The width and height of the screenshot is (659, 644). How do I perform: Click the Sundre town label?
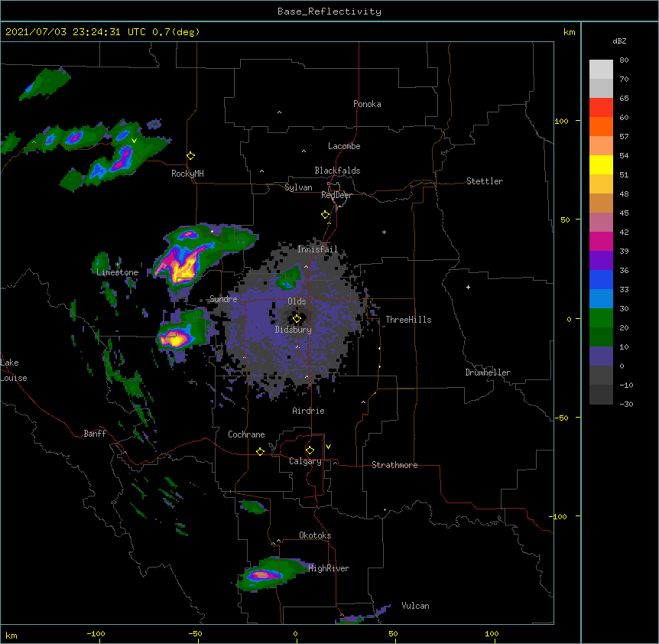(223, 299)
